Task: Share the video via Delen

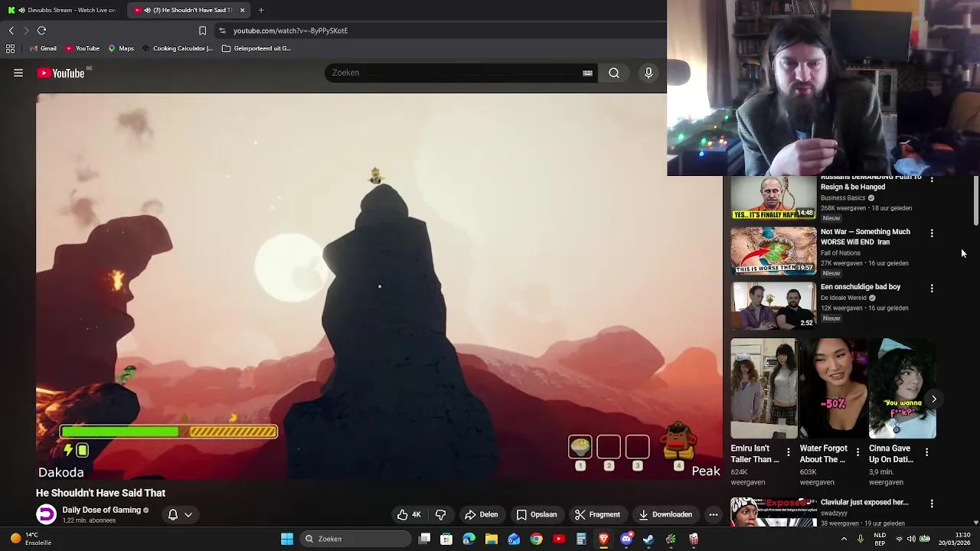Action: tap(482, 514)
